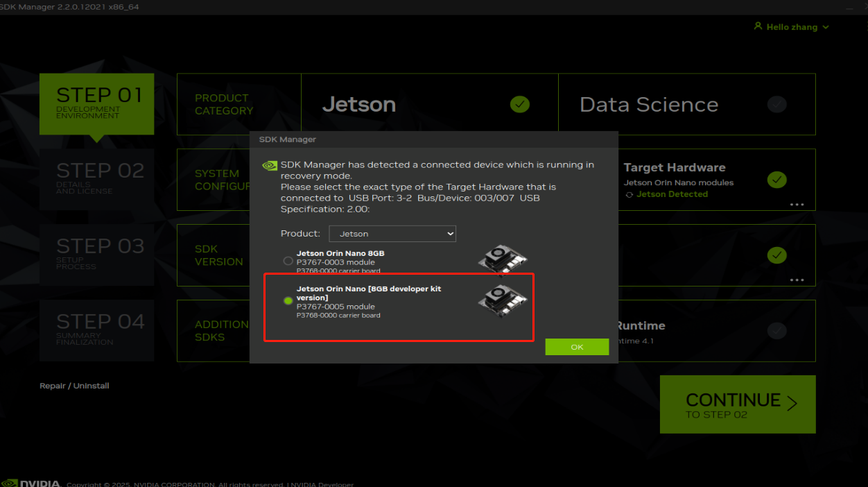Open Repair / Uninstall link
Viewport: 868px width, 487px height.
click(x=74, y=386)
